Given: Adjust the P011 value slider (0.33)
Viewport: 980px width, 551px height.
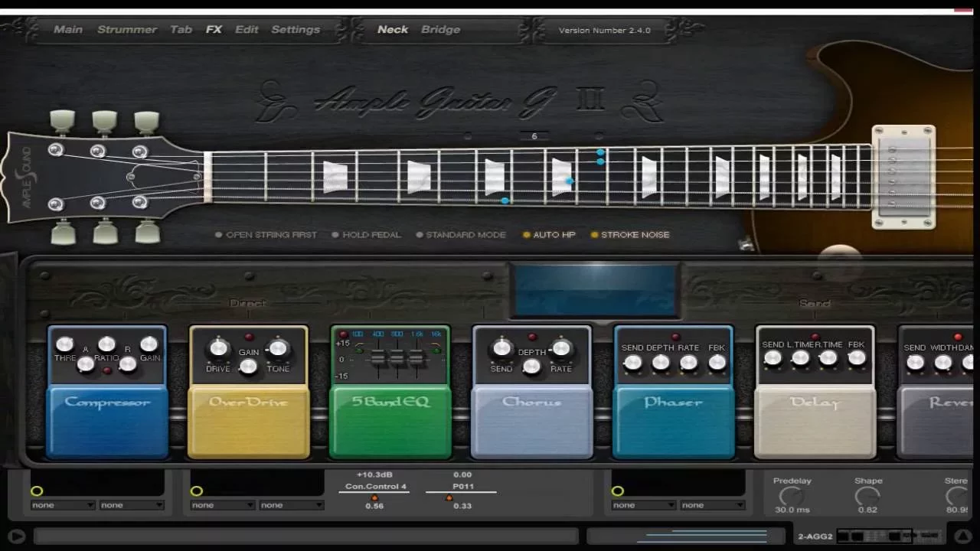Looking at the screenshot, I should pyautogui.click(x=449, y=497).
